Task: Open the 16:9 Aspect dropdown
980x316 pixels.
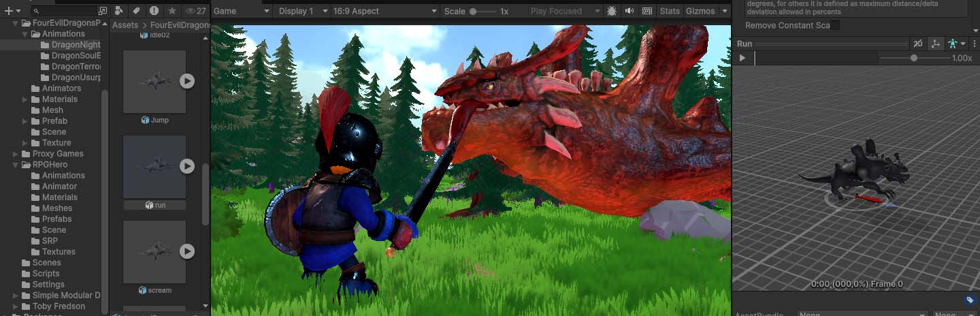Action: pyautogui.click(x=385, y=11)
